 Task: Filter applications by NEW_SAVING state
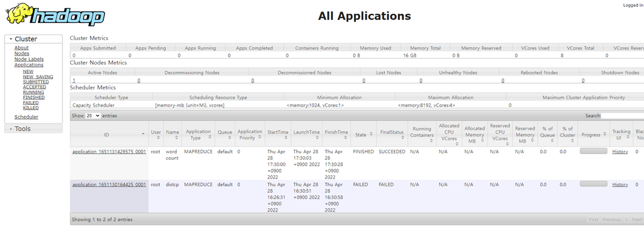pos(38,77)
